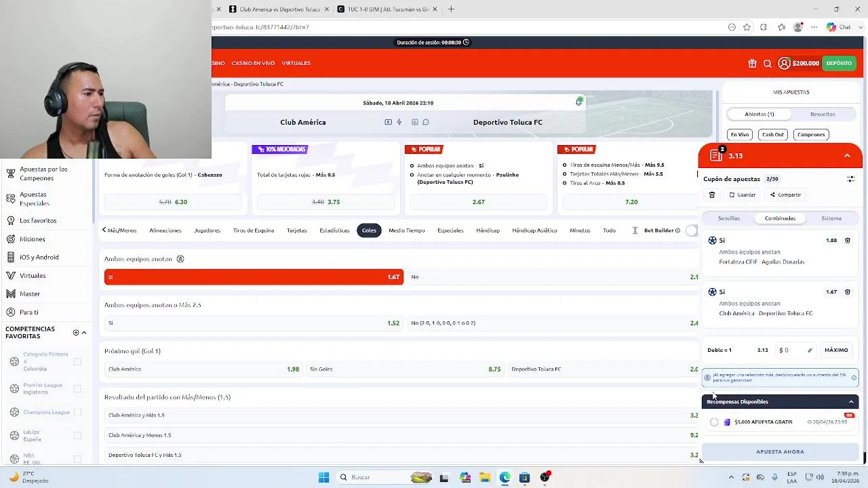Viewport: 868px width, 488px height.
Task: Pick Club América next goal at 1.98
Action: click(203, 369)
